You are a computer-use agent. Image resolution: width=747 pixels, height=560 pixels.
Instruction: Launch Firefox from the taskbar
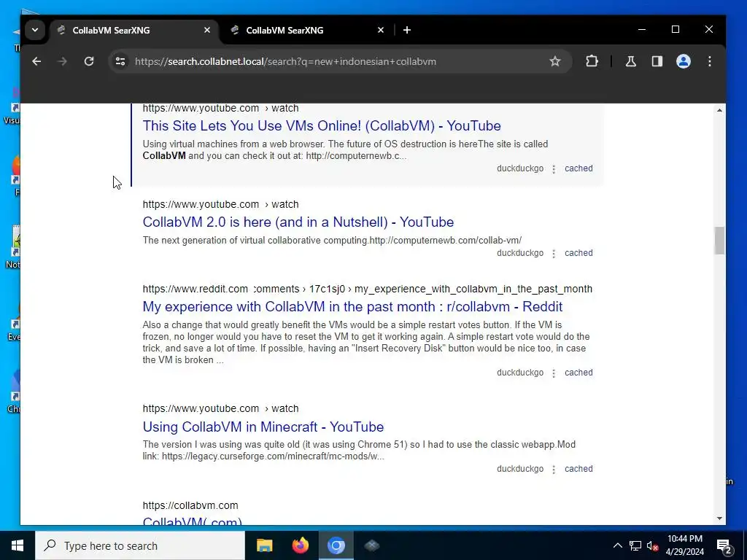pos(300,545)
